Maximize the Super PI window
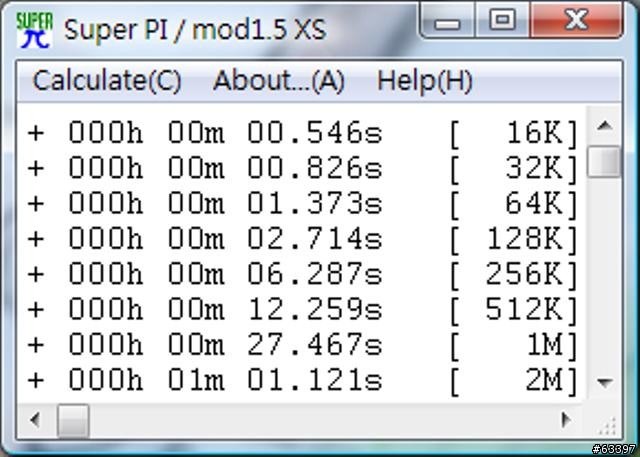Screen dimensions: 640x457 (502, 20)
